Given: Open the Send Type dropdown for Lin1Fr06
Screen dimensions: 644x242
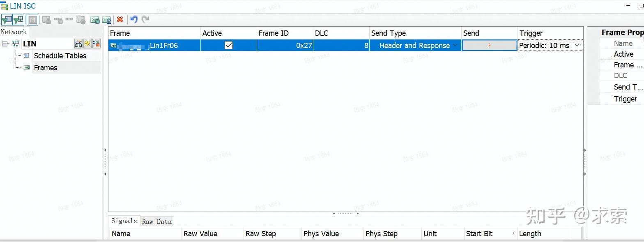Looking at the screenshot, I should click(455, 45).
